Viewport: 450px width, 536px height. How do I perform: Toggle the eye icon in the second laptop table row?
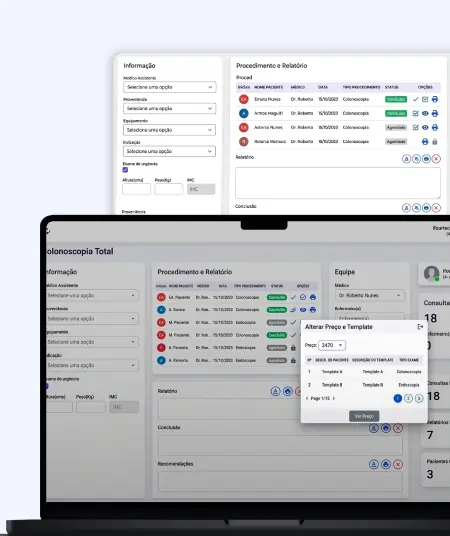[303, 310]
